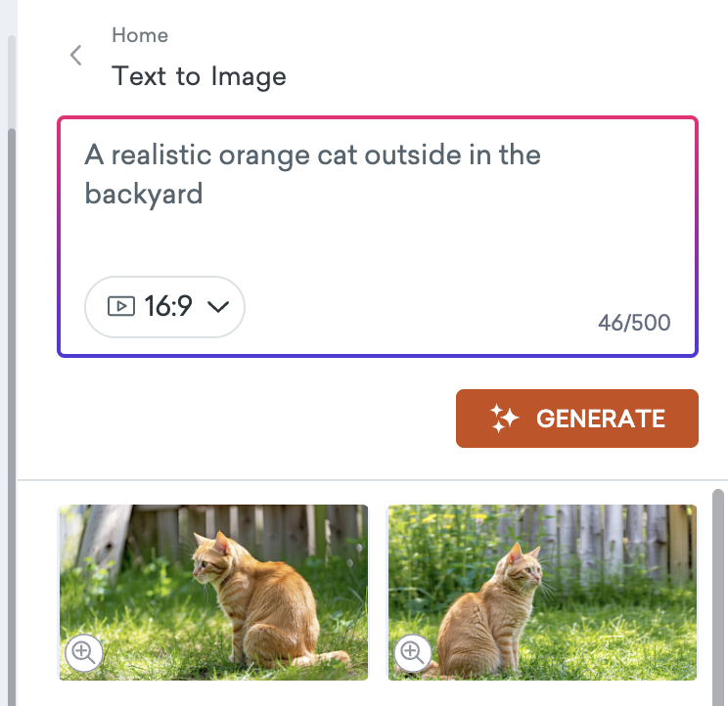Select the right orange cat thumbnail

click(x=542, y=592)
